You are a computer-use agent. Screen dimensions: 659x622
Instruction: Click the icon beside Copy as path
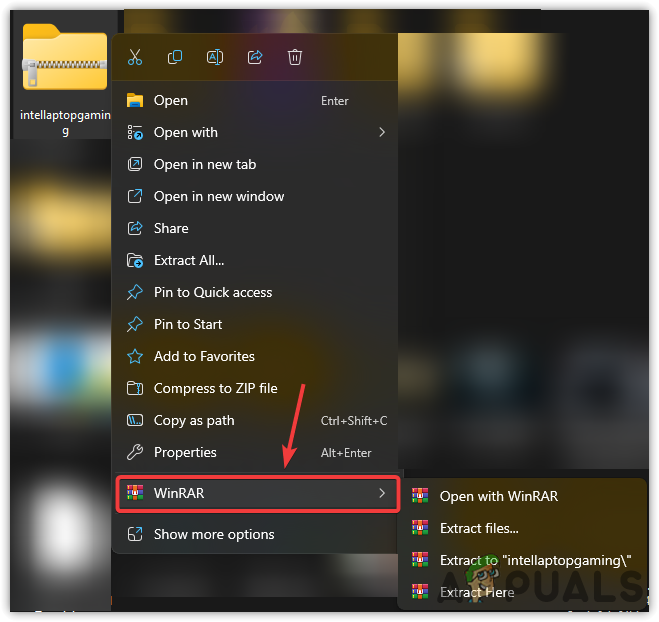pyautogui.click(x=135, y=420)
